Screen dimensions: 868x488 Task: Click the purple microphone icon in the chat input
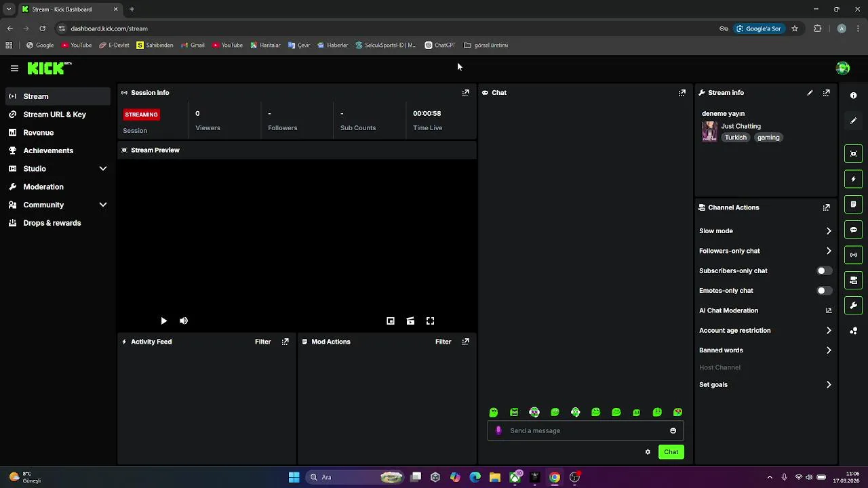498,430
